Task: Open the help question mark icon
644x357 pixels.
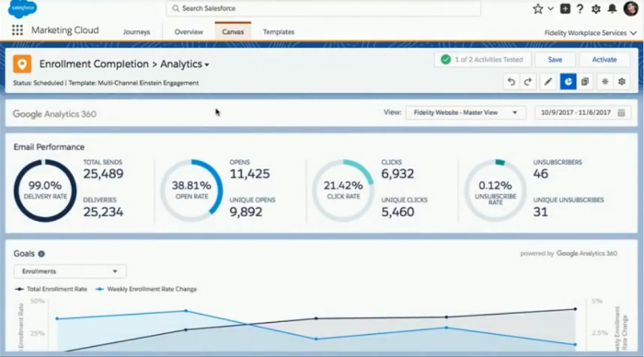Action: click(580, 8)
